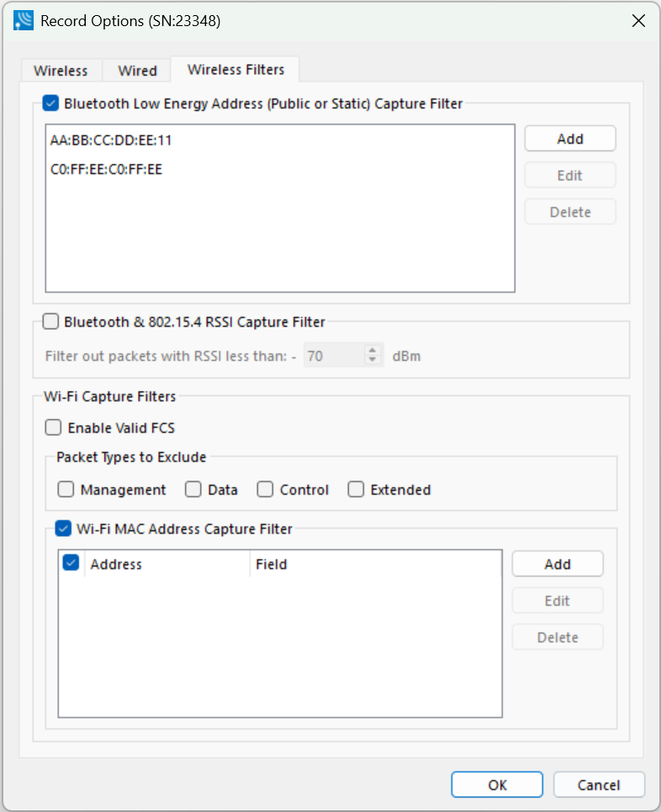The image size is (661, 812).
Task: Click Delete button beside Bluetooth address list
Action: pos(570,212)
